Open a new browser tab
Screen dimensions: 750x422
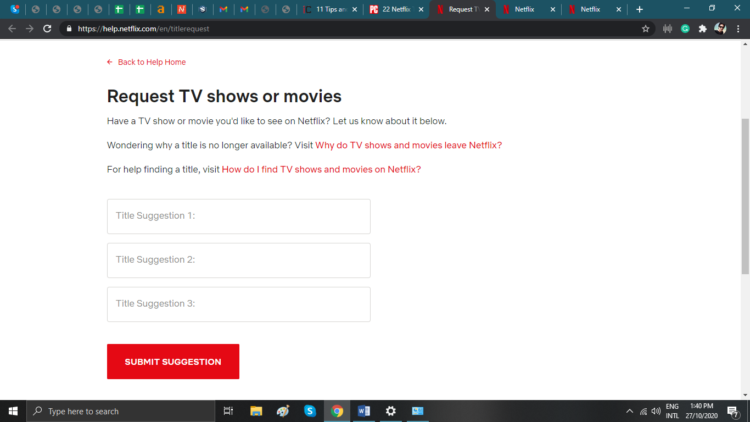640,9
